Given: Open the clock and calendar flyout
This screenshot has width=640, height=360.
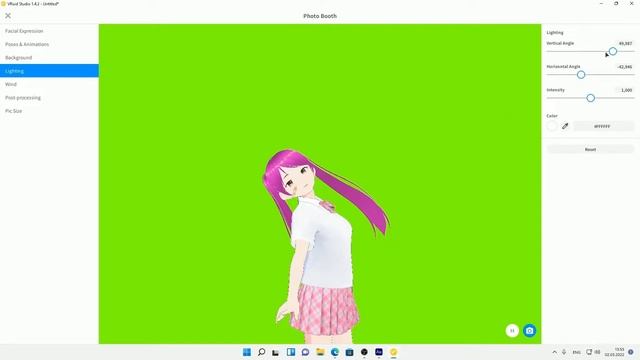Looking at the screenshot, I should 615,352.
